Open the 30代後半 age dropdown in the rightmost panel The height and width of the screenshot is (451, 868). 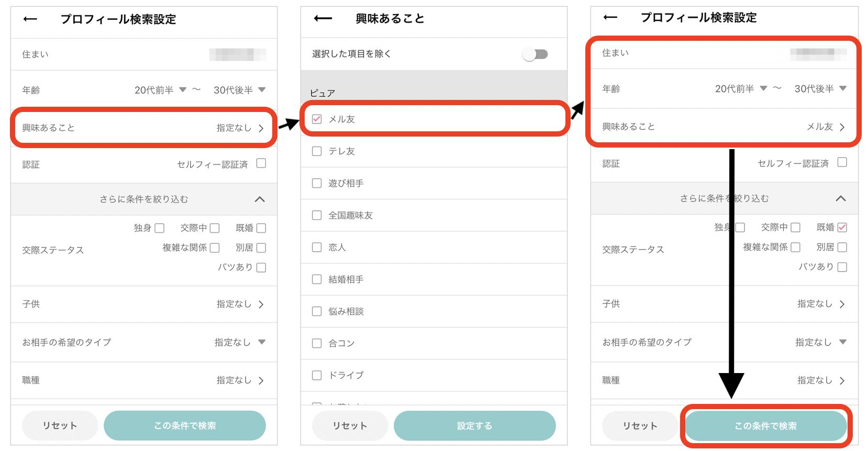click(x=820, y=89)
